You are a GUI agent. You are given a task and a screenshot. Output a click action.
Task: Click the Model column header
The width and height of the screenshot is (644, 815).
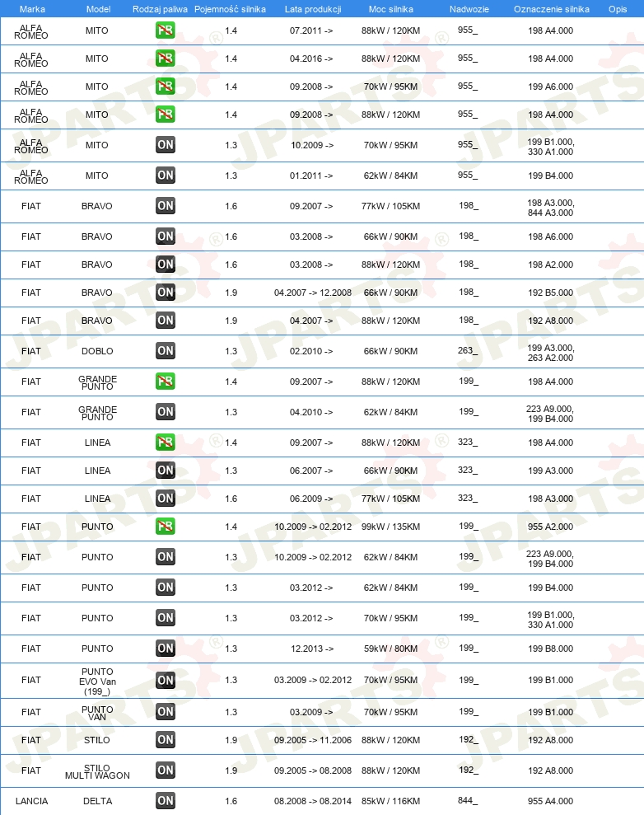click(x=98, y=9)
